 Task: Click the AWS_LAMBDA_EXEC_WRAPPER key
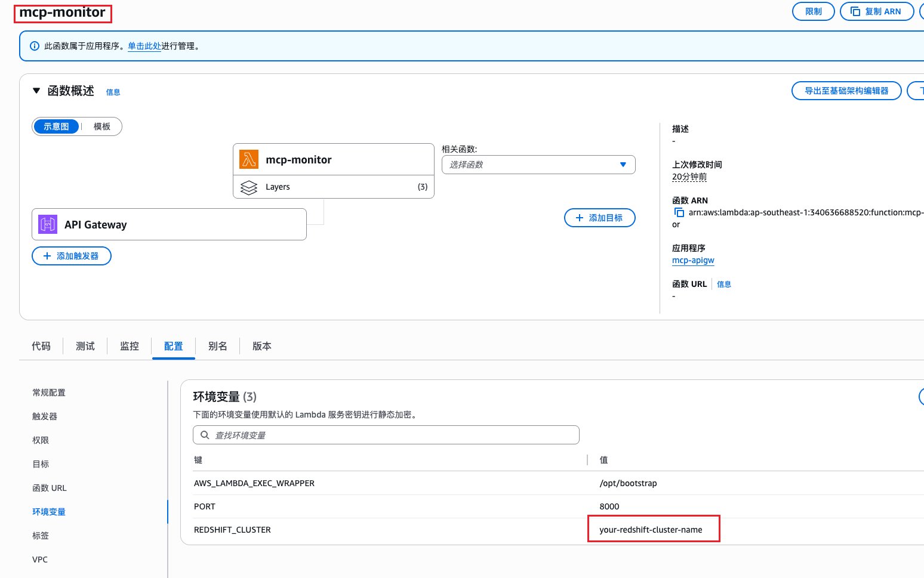254,483
